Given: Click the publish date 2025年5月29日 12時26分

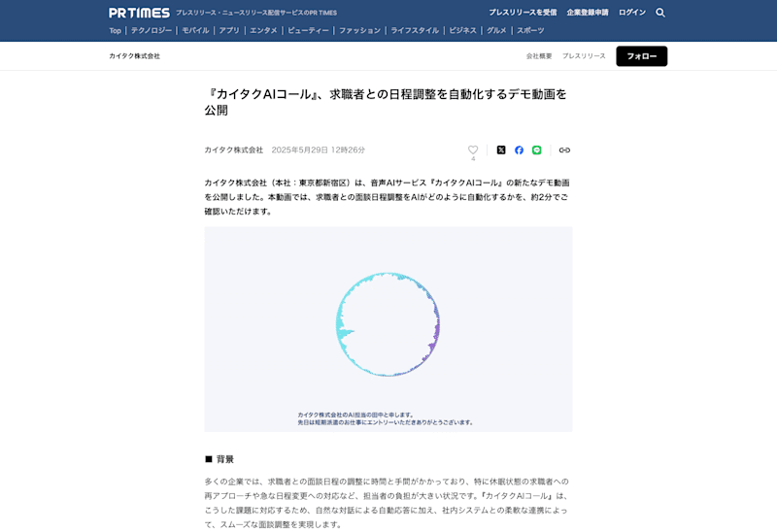Looking at the screenshot, I should pos(319,150).
